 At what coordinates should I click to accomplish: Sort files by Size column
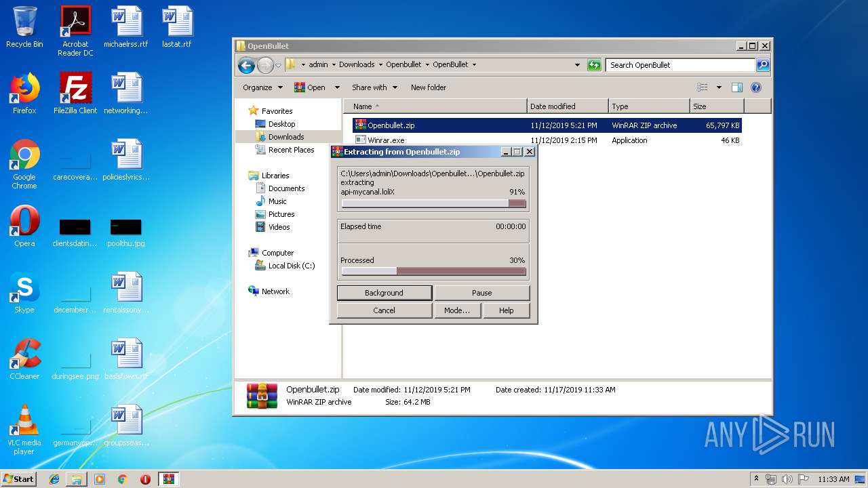pyautogui.click(x=717, y=106)
